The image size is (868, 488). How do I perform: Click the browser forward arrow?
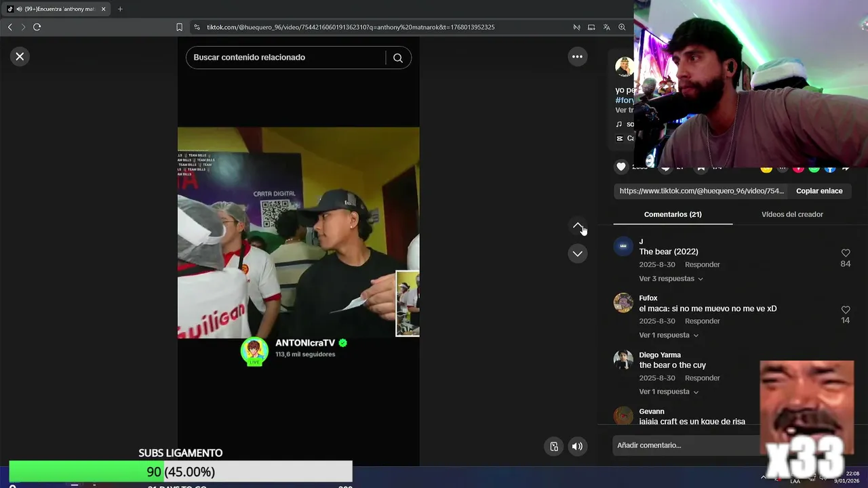pyautogui.click(x=23, y=27)
